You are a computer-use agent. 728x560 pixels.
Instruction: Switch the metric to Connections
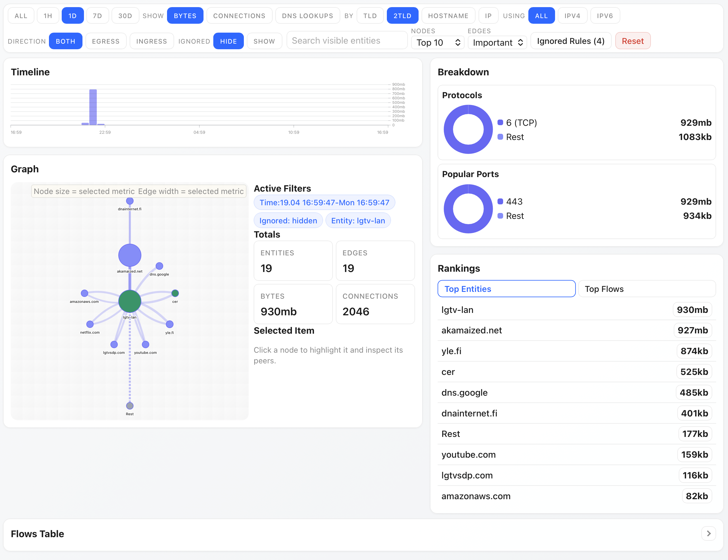click(239, 16)
